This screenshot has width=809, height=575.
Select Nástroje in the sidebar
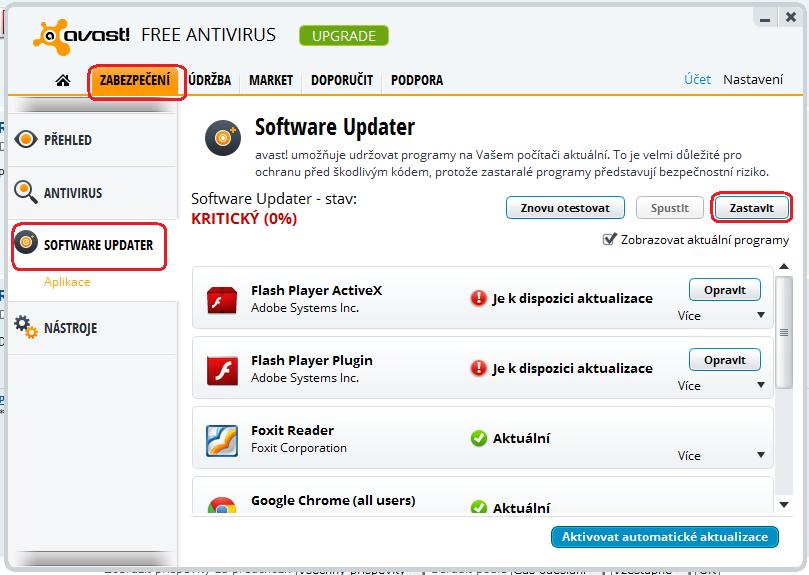93,328
